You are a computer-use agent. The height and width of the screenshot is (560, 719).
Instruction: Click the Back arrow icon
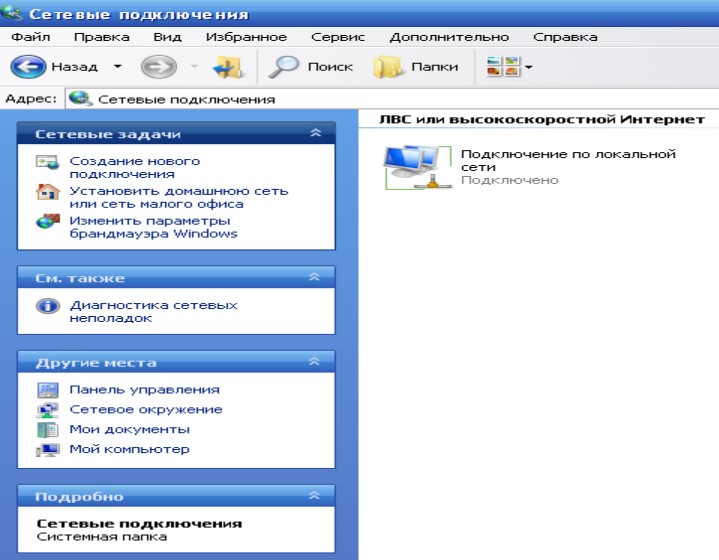click(x=28, y=67)
